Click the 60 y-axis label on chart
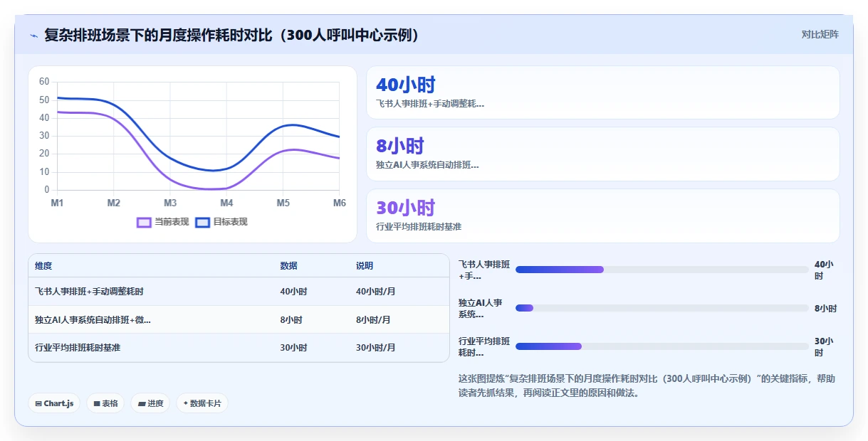Viewport: 868px width, 441px height. 44,82
